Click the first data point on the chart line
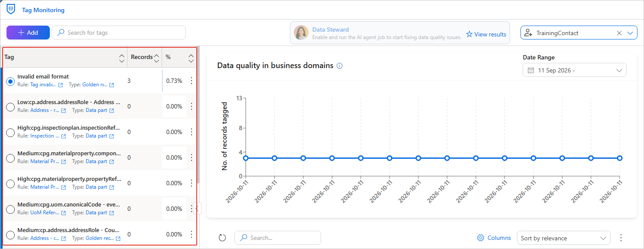Viewport: 644px width, 249px height. pyautogui.click(x=246, y=158)
